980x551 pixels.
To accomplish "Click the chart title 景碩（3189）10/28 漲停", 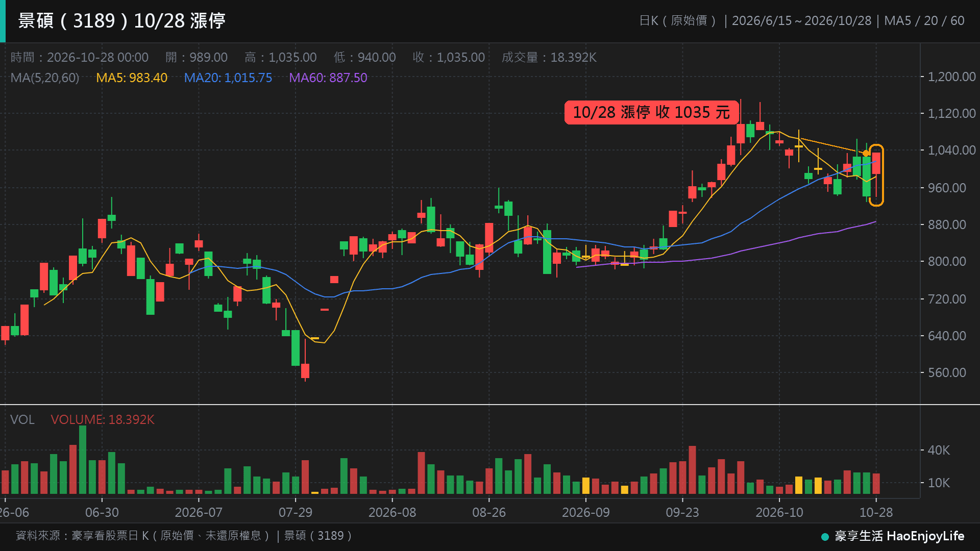I will click(121, 20).
